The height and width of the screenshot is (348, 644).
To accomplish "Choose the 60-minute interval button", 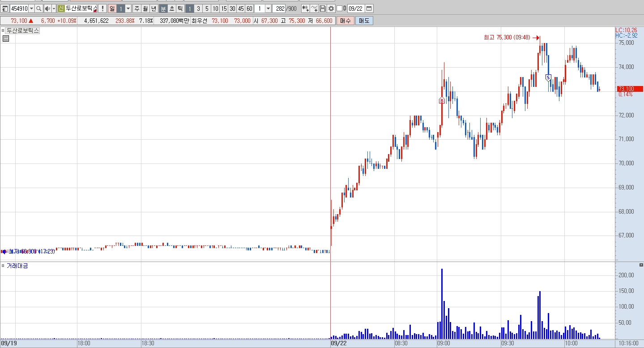I will [249, 9].
